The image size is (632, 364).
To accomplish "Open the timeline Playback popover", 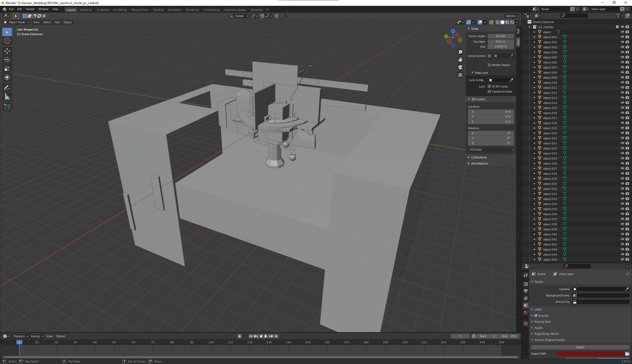I will 20,336.
